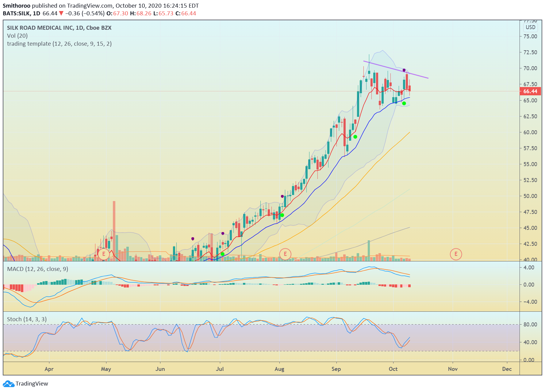Image resolution: width=545 pixels, height=392 pixels.
Task: Click the future earnings E marker near November
Action: click(x=456, y=254)
